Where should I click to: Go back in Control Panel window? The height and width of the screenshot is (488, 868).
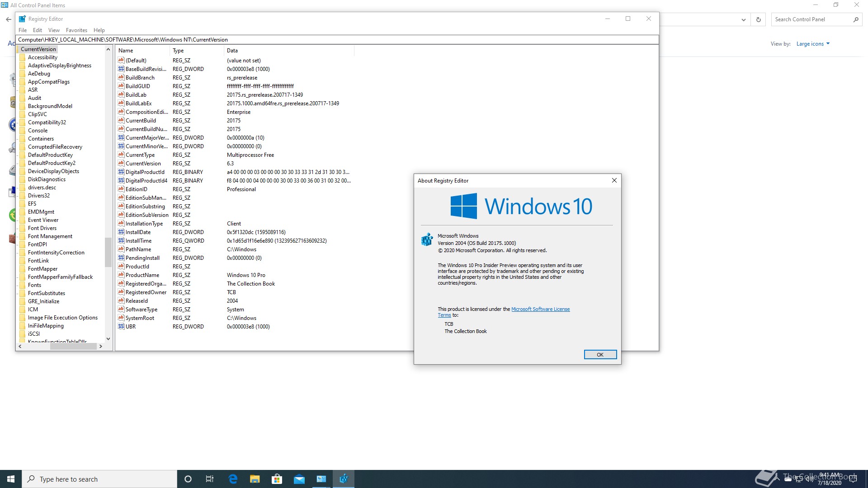(8, 19)
